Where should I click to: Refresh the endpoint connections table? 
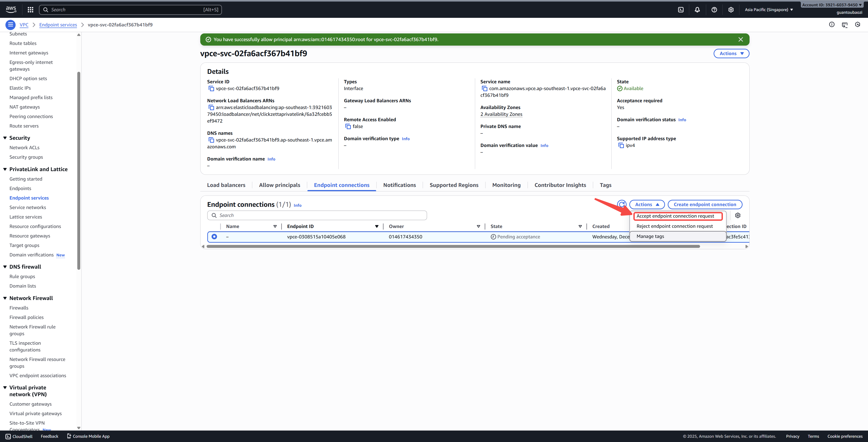622,204
